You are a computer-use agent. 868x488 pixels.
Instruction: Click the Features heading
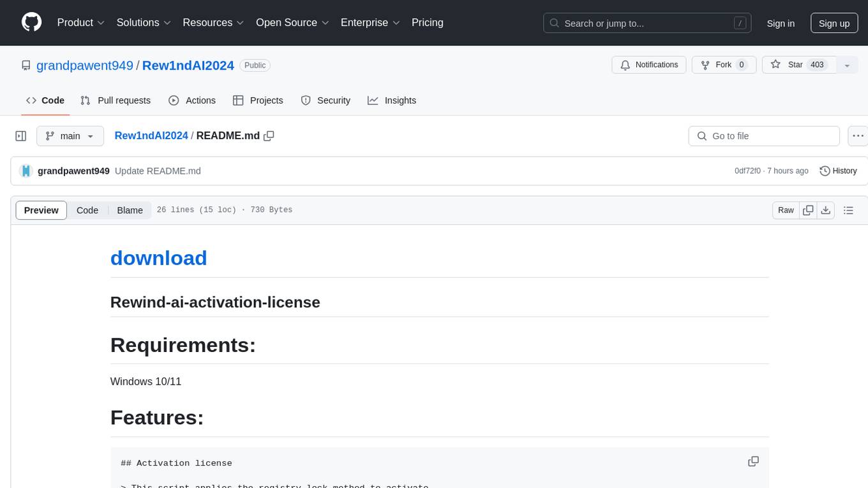(157, 418)
